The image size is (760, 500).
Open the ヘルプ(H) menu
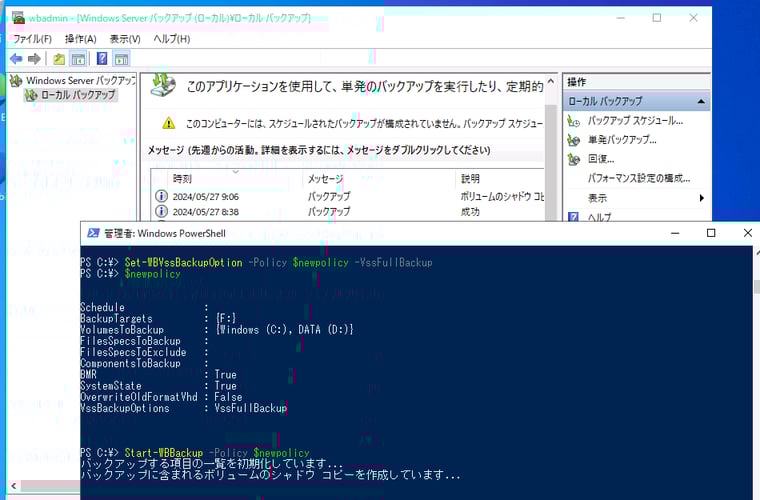(x=172, y=39)
